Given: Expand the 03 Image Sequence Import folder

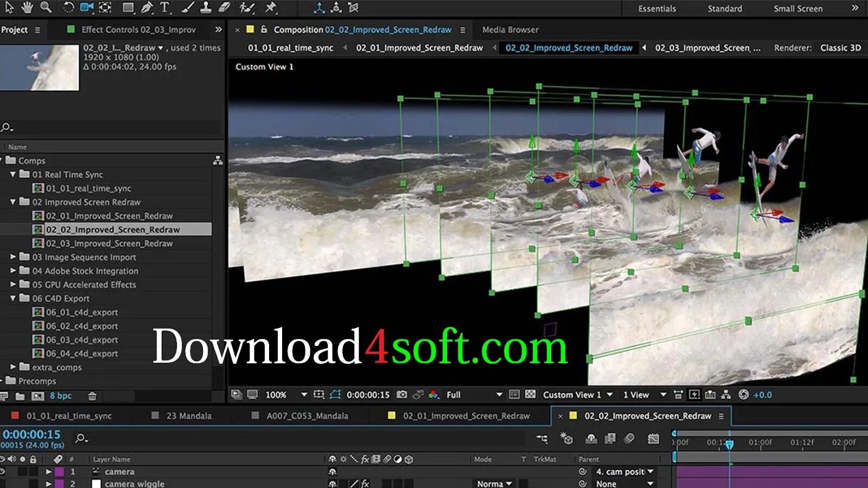Looking at the screenshot, I should click(13, 257).
